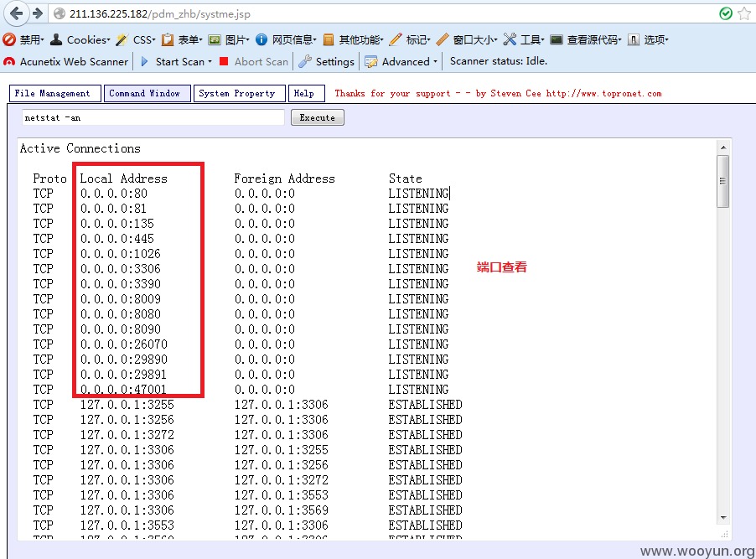
Task: Open Acunetix Settings
Action: (326, 62)
